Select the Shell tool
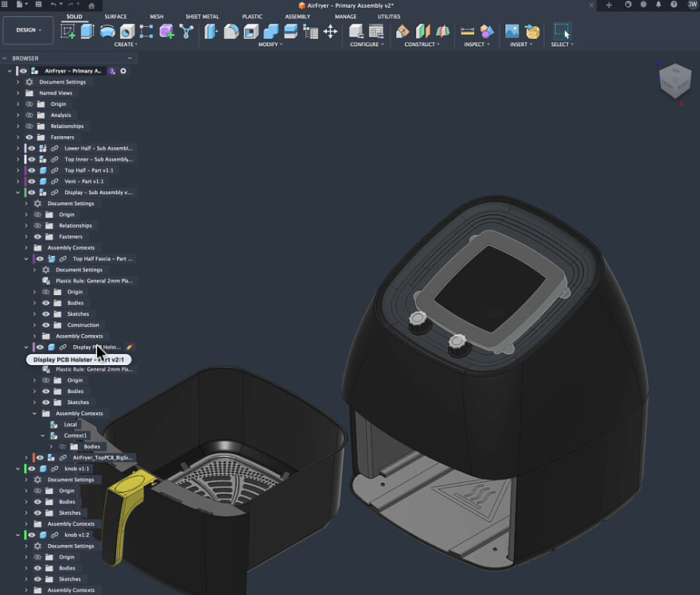Screen dimensions: 700x595 [251, 32]
